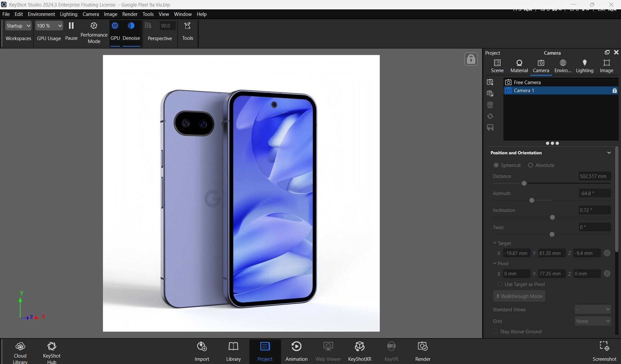Take a Screenshot of the viewport

[604, 351]
